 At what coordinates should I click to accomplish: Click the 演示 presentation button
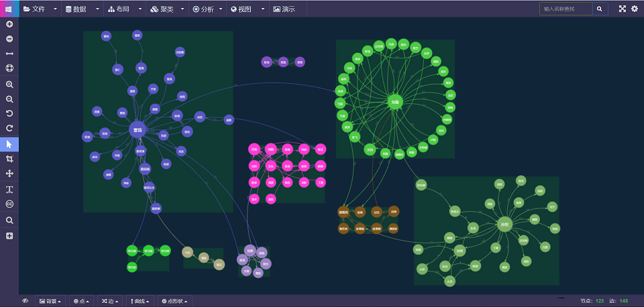(284, 9)
